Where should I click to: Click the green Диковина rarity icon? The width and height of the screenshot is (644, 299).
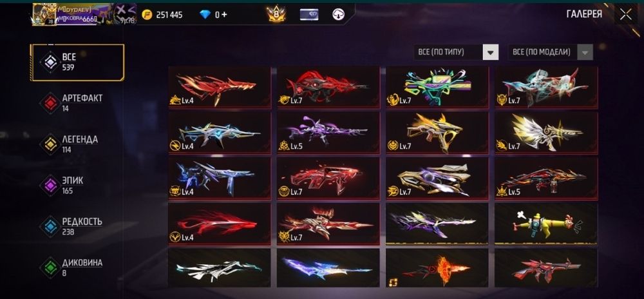pyautogui.click(x=50, y=267)
